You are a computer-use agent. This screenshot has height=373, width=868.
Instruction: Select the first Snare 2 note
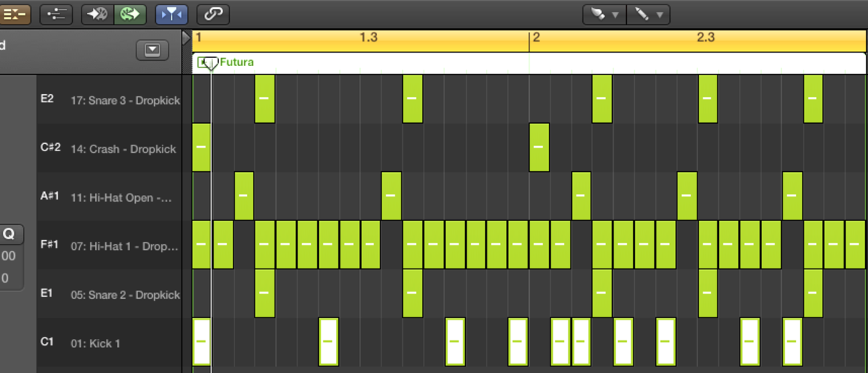click(265, 294)
